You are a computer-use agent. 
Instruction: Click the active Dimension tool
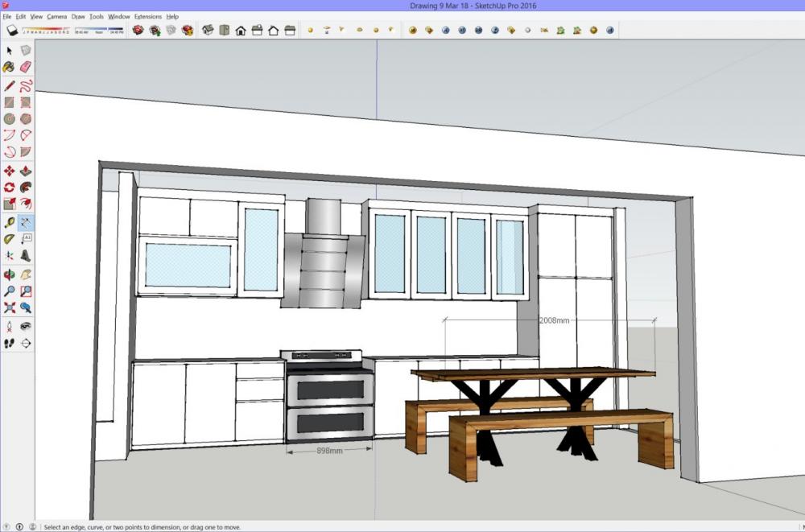pos(26,222)
